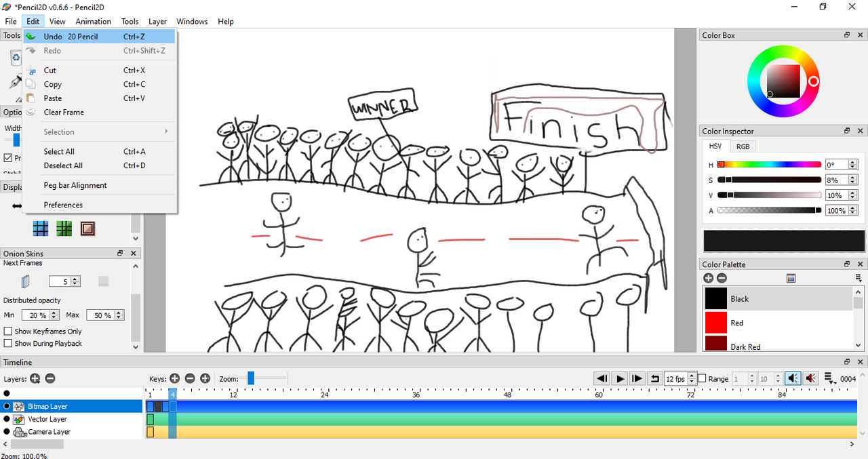Screen dimensions: 868x459
Task: Increase the V value stepper
Action: 853,193
